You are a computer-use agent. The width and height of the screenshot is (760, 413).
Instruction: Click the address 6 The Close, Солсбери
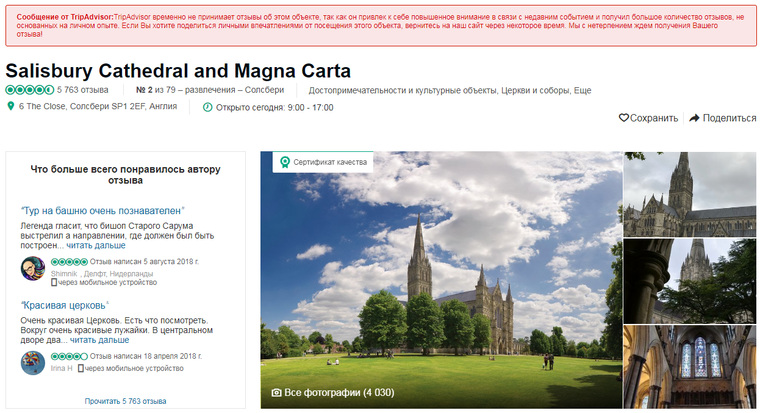point(98,106)
